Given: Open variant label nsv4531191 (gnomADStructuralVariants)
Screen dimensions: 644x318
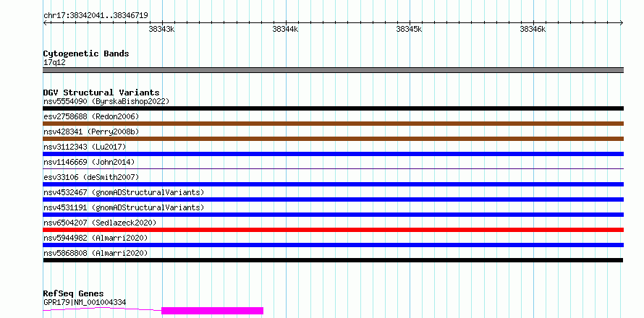Looking at the screenshot, I should click(124, 207).
